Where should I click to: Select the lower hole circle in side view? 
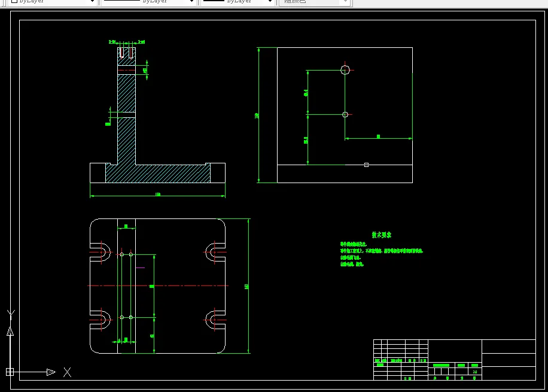(345, 115)
